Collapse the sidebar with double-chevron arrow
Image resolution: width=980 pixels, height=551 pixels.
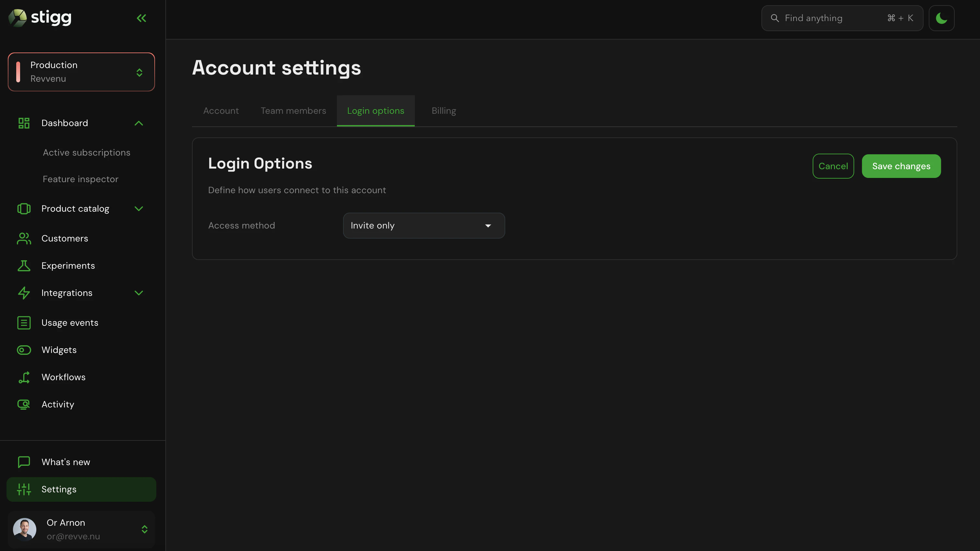point(141,18)
